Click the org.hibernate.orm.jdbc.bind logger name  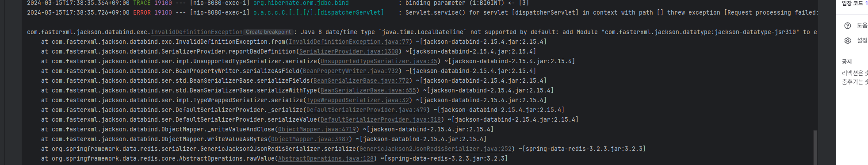pos(301,3)
